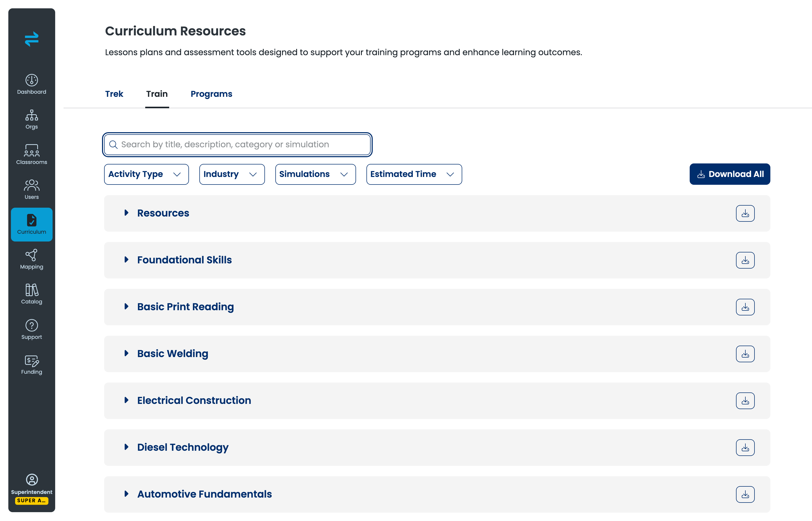Download the Basic Print Reading section
The height and width of the screenshot is (521, 812).
point(745,307)
